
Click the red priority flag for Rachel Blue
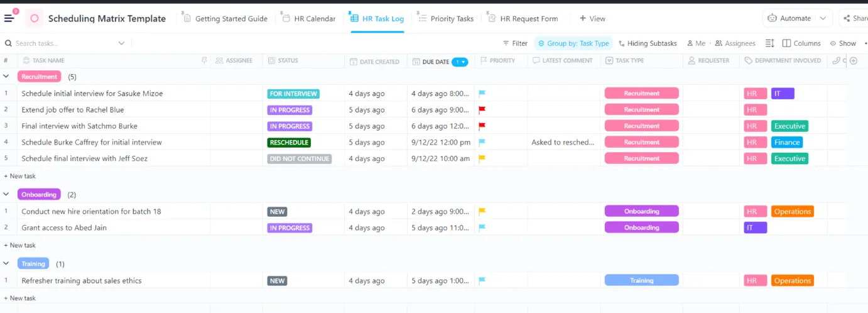tap(482, 110)
